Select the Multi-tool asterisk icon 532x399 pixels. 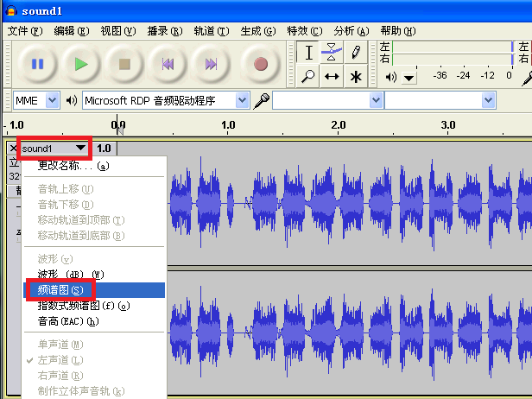point(356,76)
